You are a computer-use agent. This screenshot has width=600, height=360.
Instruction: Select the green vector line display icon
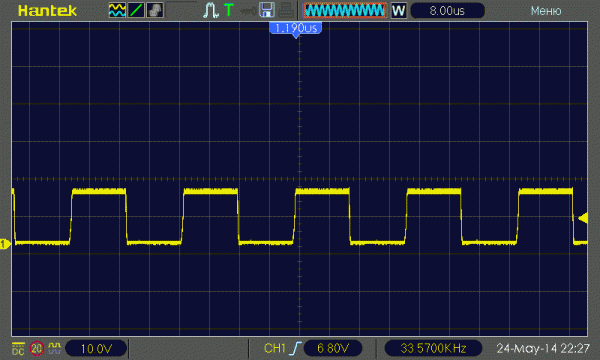(136, 10)
